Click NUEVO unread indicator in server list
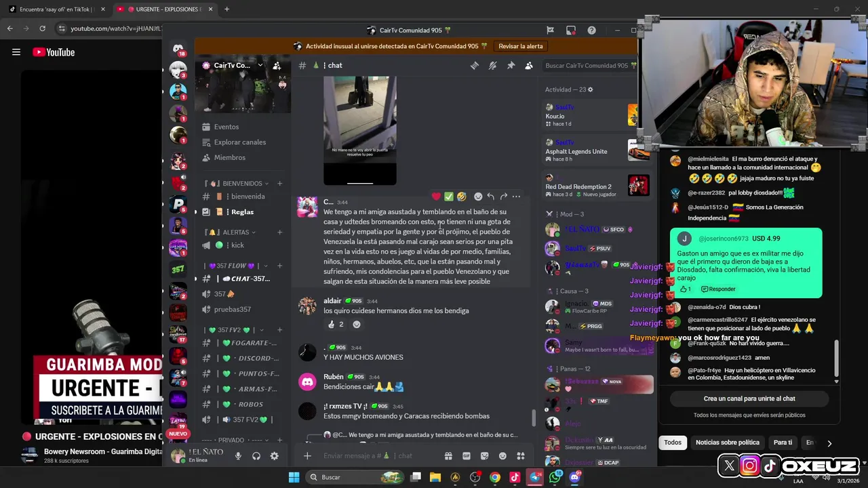The image size is (868, 488). coord(178,434)
